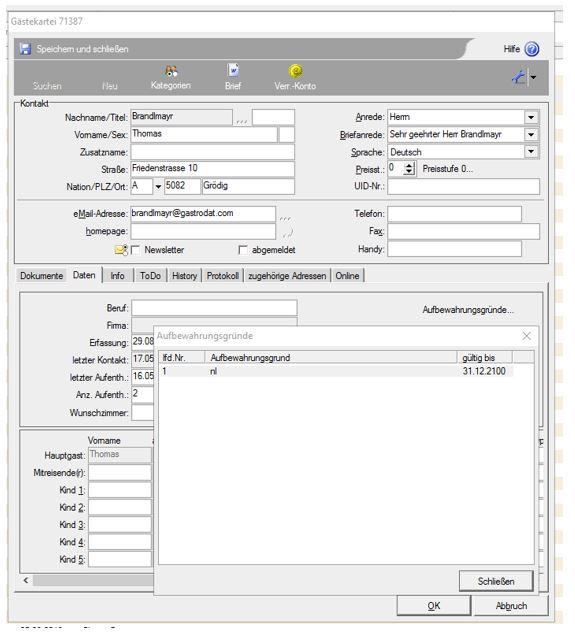Click the Vorname field with Thomas
Image resolution: width=575 pixels, height=638 pixels.
203,135
